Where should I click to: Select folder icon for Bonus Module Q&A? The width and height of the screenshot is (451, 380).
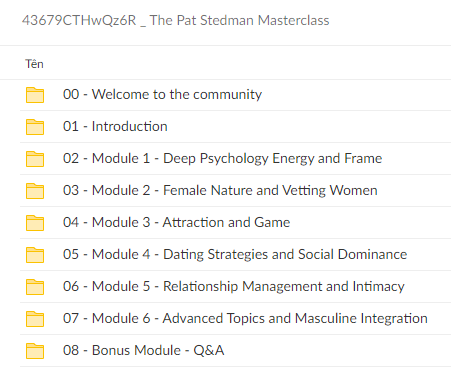pos(35,351)
